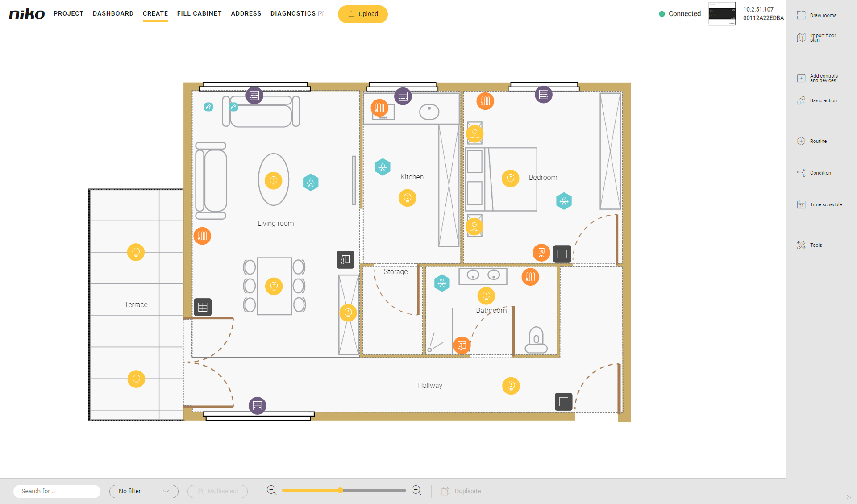Screen dimensions: 857x504
Task: Click the yellow Upload button
Action: pyautogui.click(x=362, y=14)
